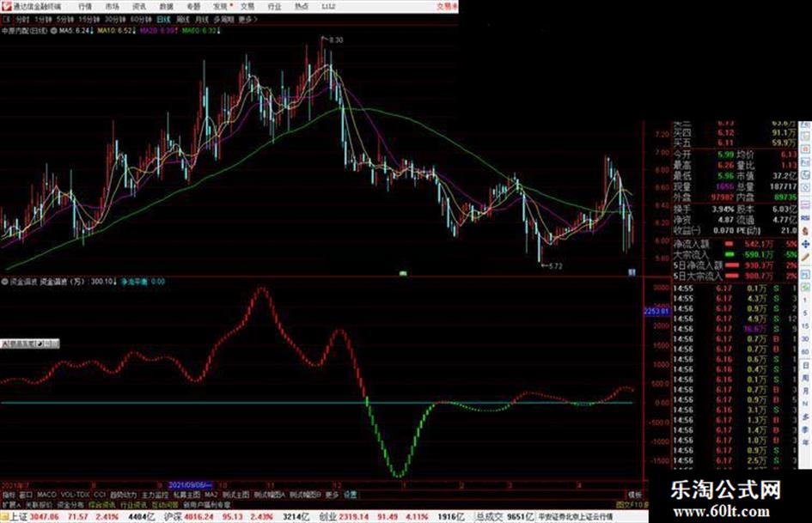The width and height of the screenshot is (812, 523).
Task: Click the Tongdaxin app logo icon
Action: pos(6,6)
